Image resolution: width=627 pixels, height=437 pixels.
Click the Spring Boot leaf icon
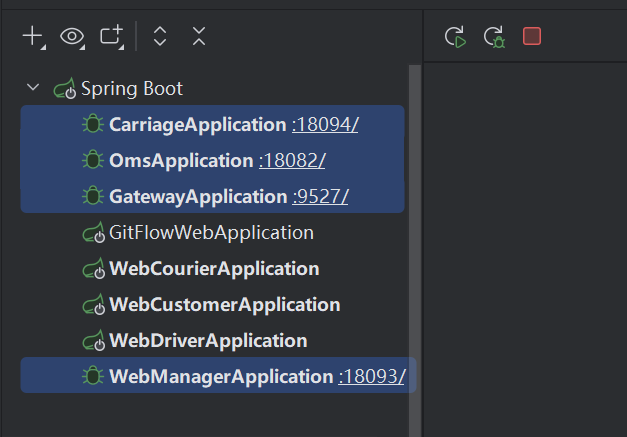[65, 88]
